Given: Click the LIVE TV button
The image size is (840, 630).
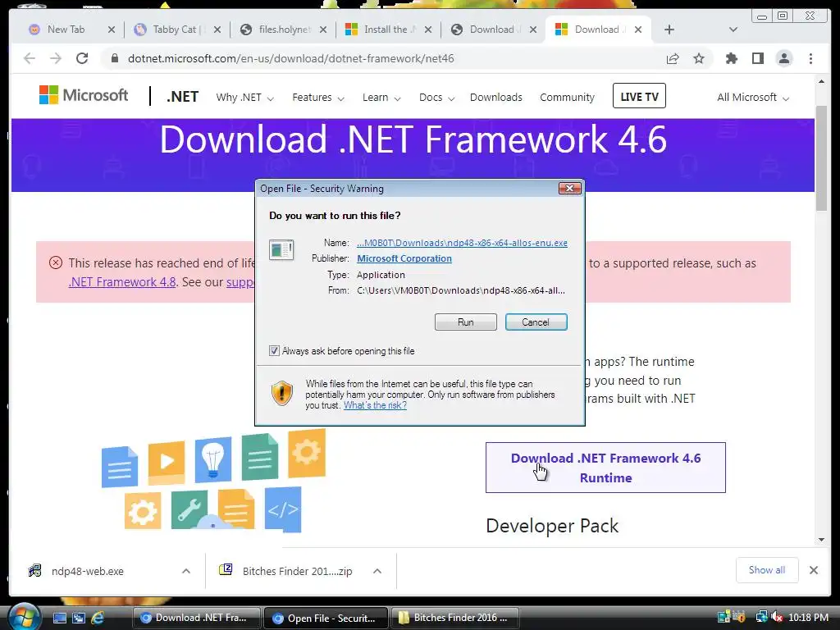Looking at the screenshot, I should click(x=639, y=96).
